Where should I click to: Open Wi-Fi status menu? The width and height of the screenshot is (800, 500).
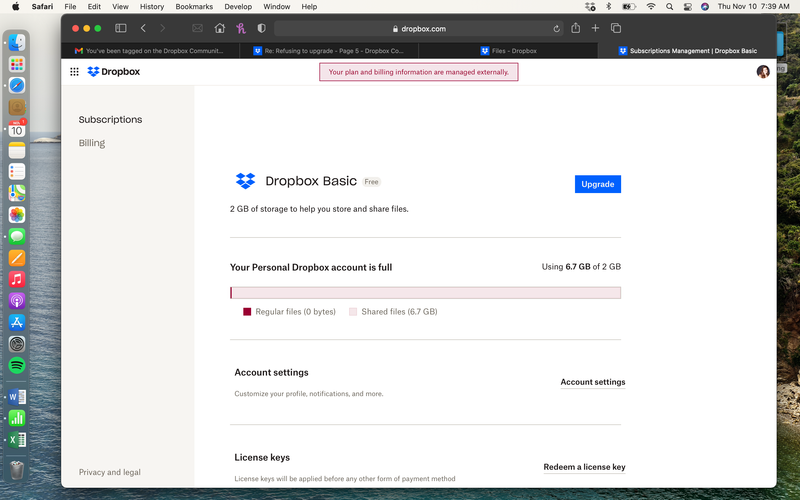tap(651, 7)
